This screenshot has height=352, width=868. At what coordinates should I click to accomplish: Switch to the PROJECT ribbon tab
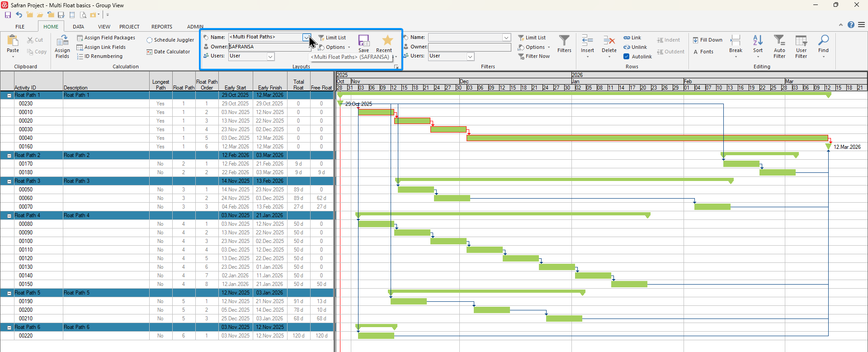click(129, 27)
